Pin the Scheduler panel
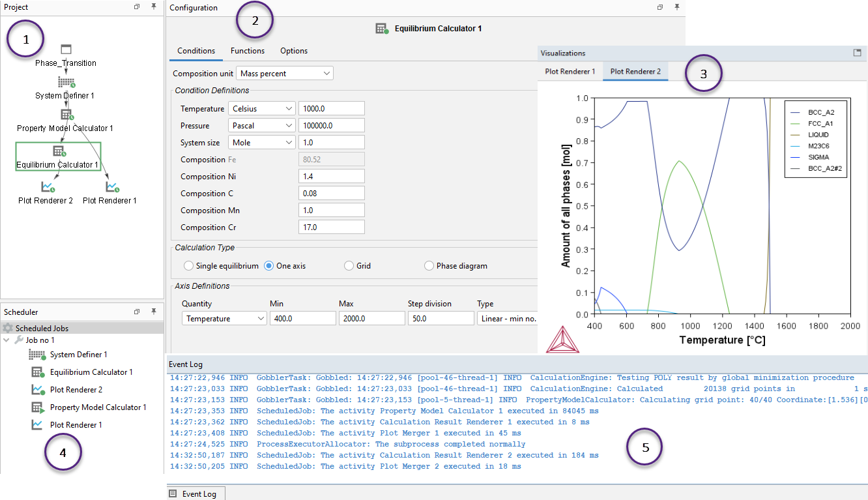Viewport: 868px width, 500px height. [154, 312]
